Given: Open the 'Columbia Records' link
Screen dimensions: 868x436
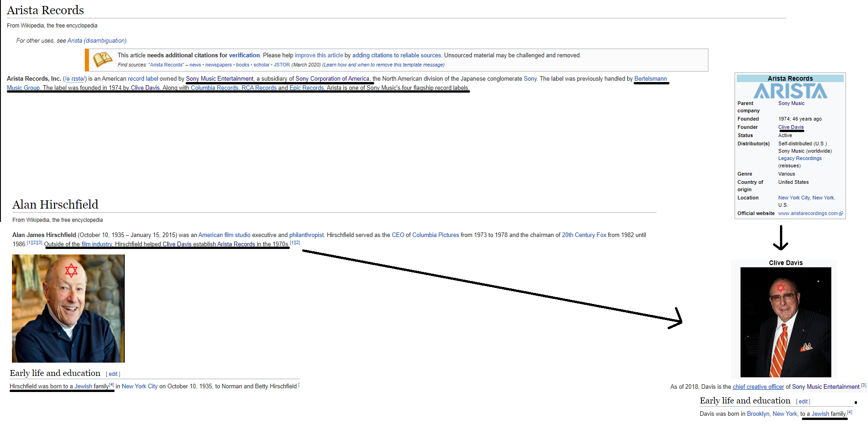Looking at the screenshot, I should point(215,88).
